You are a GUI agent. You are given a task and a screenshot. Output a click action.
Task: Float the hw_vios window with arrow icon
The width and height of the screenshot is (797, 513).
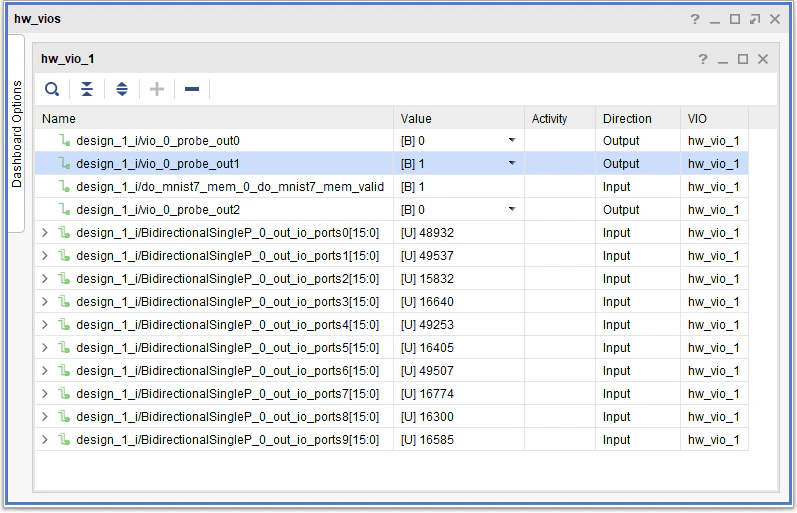[x=755, y=19]
